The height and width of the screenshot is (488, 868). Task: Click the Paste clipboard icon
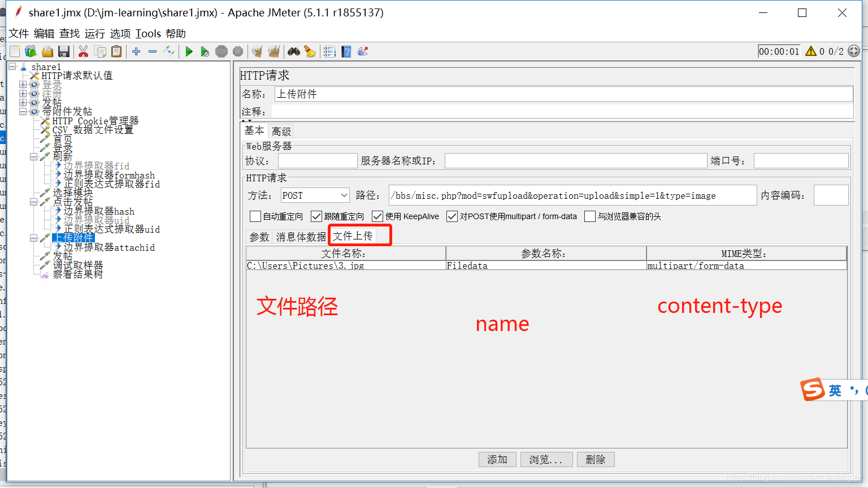pyautogui.click(x=116, y=51)
